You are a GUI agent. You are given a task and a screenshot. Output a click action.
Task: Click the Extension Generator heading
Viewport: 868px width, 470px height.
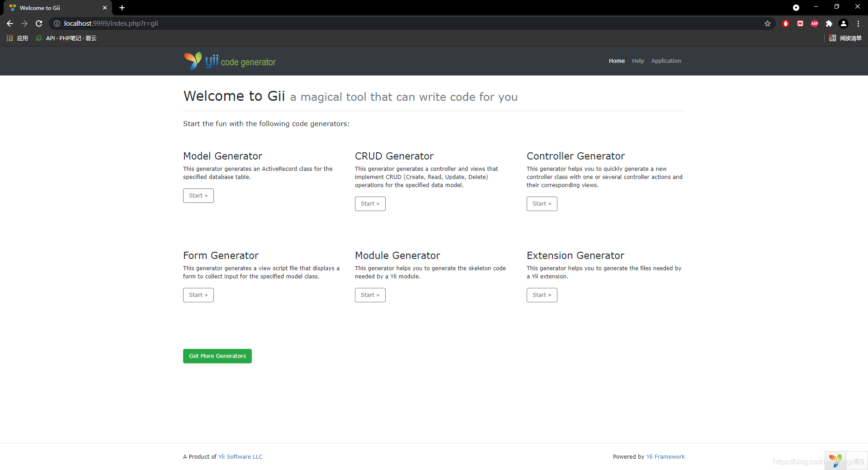(575, 255)
